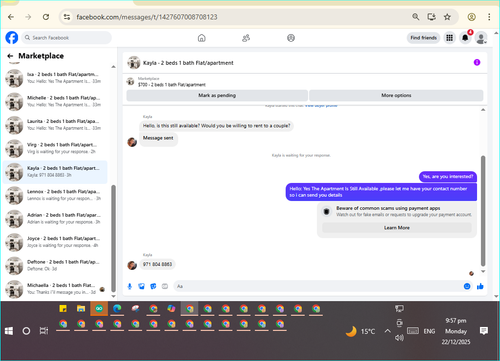Open the Laurita conversation
500x361 pixels.
55,125
